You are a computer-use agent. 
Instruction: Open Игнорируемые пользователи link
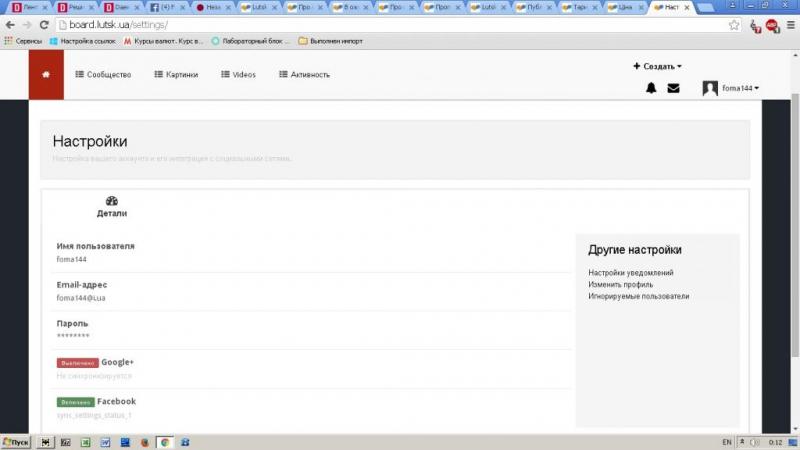click(x=638, y=296)
